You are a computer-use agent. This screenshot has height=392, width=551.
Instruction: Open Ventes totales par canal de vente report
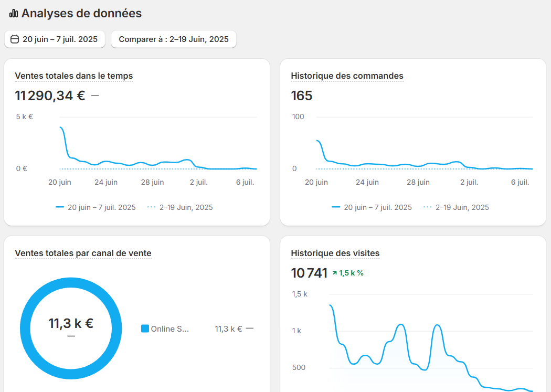[83, 253]
